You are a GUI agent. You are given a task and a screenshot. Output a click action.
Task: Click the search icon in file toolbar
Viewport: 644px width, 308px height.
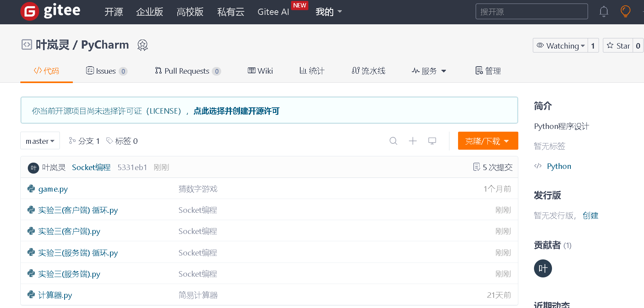coord(393,141)
